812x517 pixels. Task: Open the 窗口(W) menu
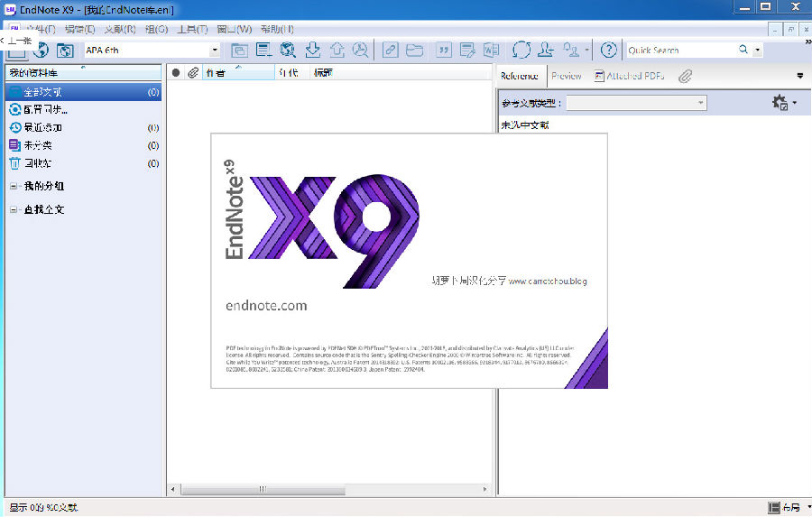click(x=234, y=30)
